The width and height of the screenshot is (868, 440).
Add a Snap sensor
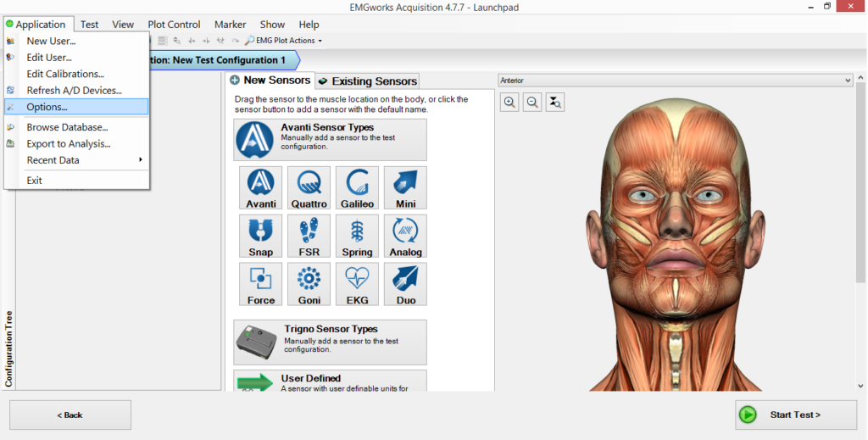click(261, 236)
